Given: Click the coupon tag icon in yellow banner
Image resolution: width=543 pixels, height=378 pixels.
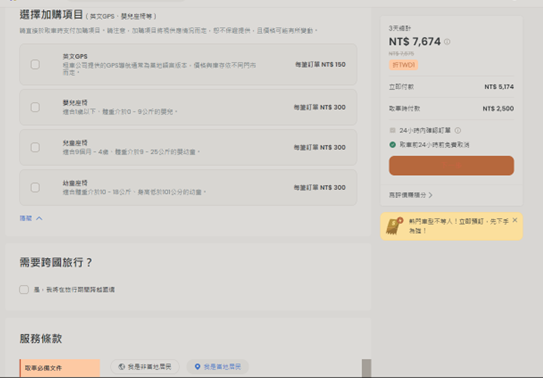Looking at the screenshot, I should point(394,226).
